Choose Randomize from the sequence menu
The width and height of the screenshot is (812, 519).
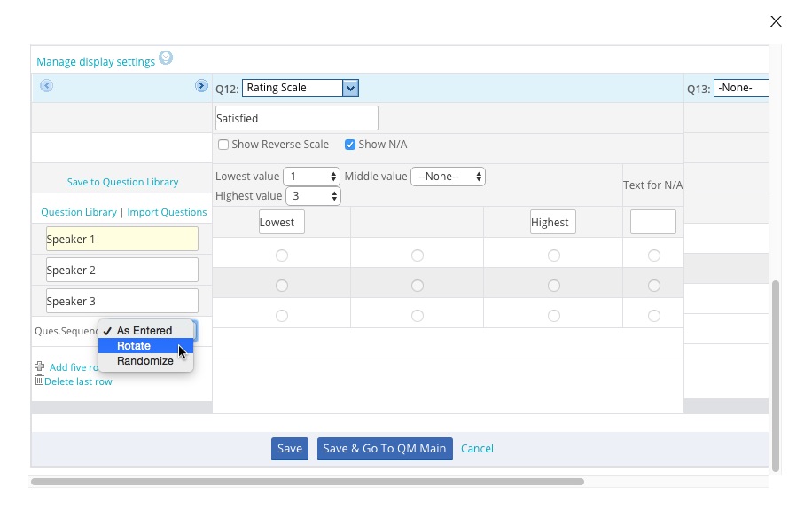pos(144,361)
